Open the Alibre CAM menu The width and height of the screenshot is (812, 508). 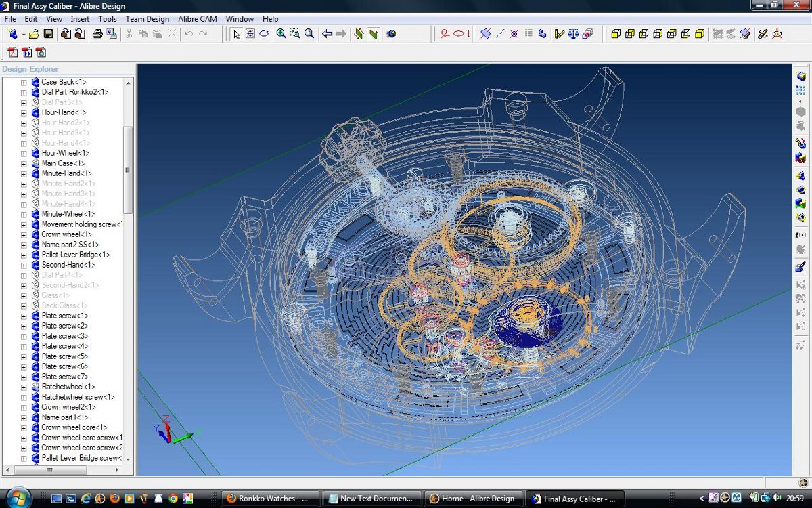198,19
